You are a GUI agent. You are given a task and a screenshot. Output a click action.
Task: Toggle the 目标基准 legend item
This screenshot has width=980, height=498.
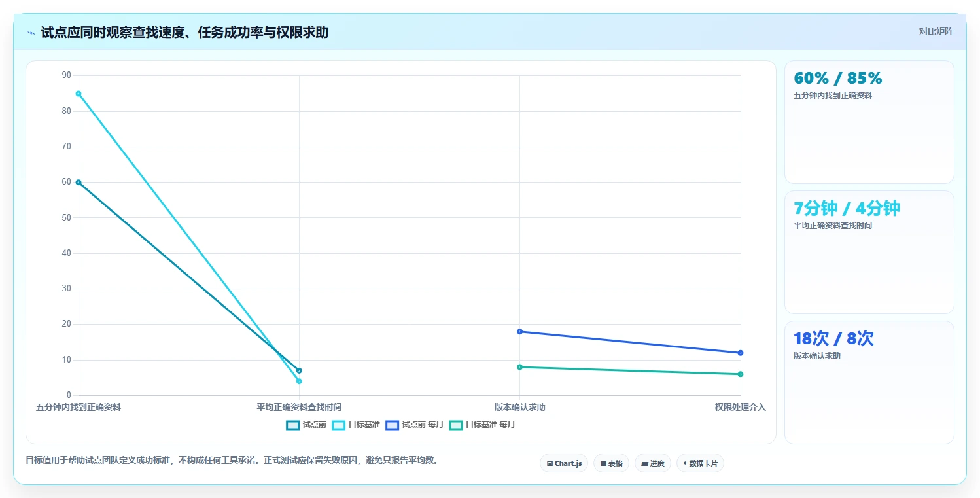tap(356, 425)
